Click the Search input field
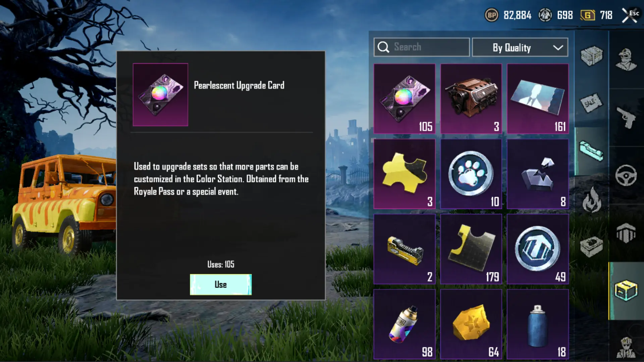The height and width of the screenshot is (362, 644). point(422,47)
